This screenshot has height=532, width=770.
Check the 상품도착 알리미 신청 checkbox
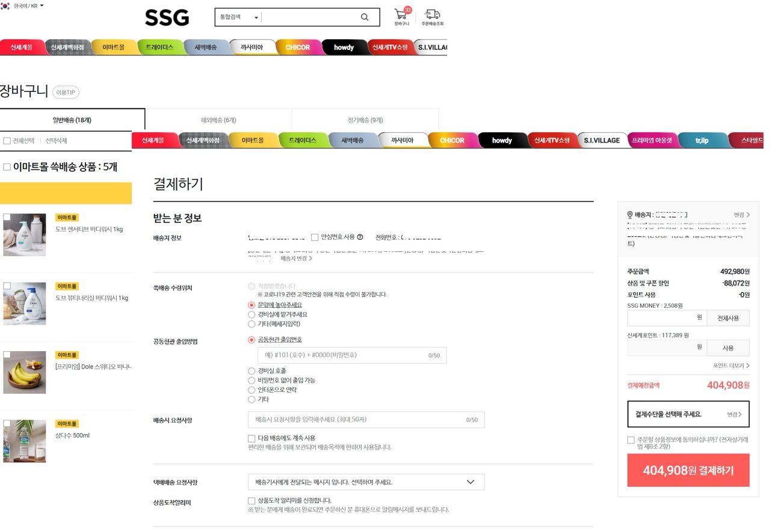[251, 501]
